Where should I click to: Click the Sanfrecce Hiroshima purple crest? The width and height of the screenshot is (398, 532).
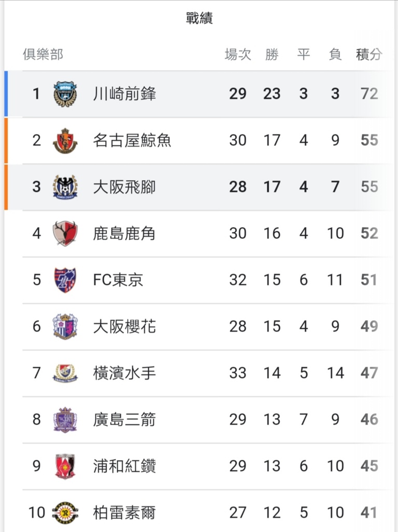[65, 419]
